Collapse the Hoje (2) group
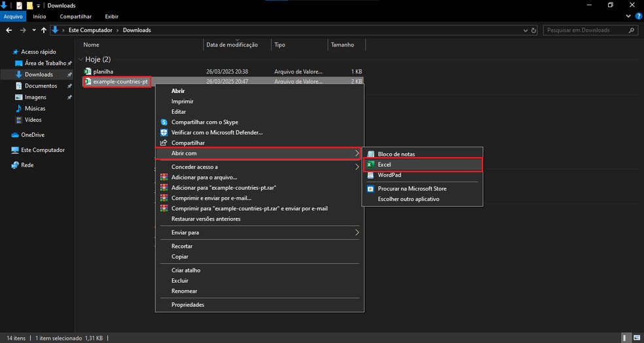The width and height of the screenshot is (644, 343). coord(80,60)
